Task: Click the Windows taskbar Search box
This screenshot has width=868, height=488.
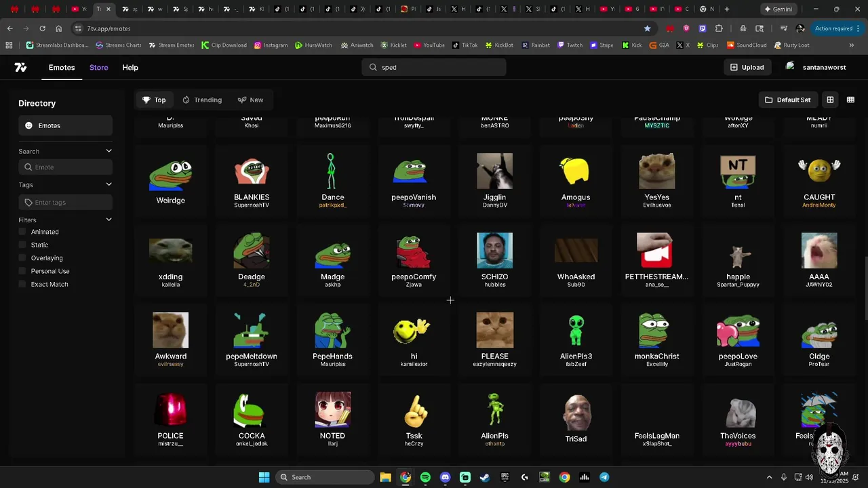Action: click(x=325, y=477)
